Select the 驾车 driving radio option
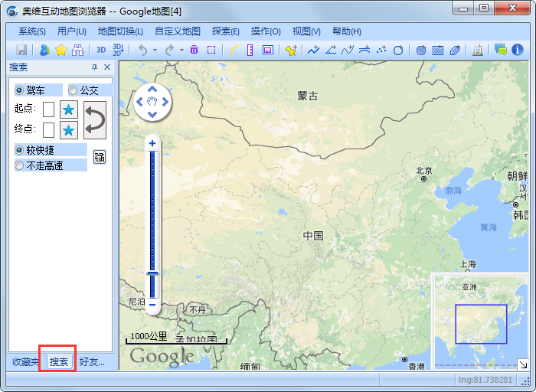The image size is (536, 392). click(x=38, y=90)
